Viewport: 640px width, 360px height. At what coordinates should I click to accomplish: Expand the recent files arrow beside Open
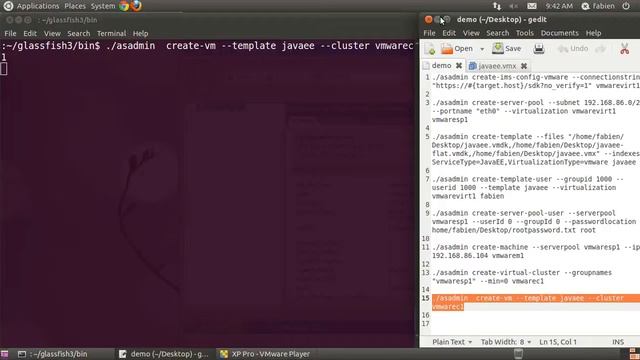click(x=482, y=49)
